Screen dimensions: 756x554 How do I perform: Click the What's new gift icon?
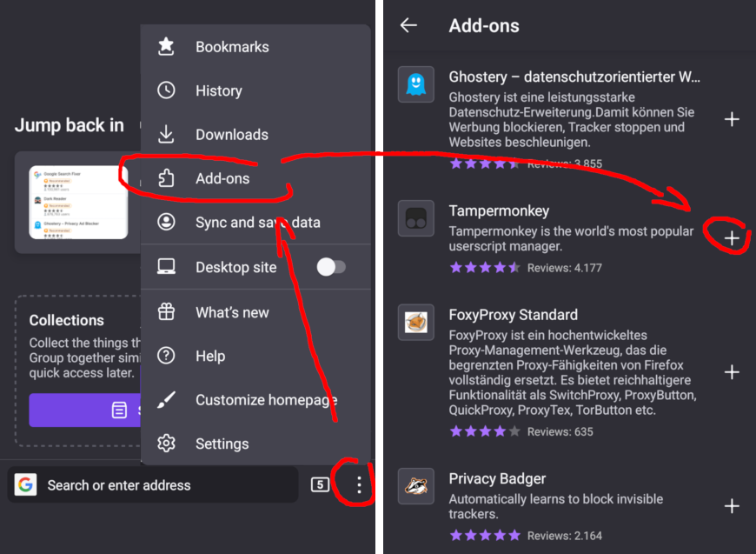(166, 311)
